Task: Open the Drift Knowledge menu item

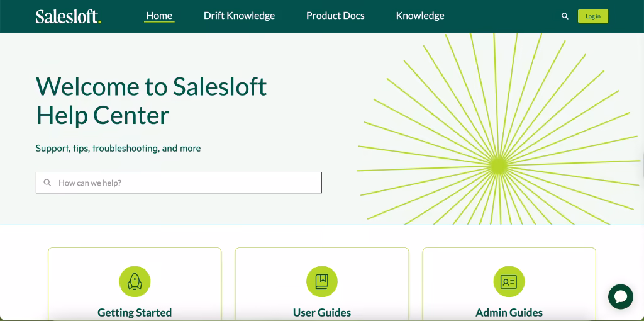Action: tap(239, 16)
